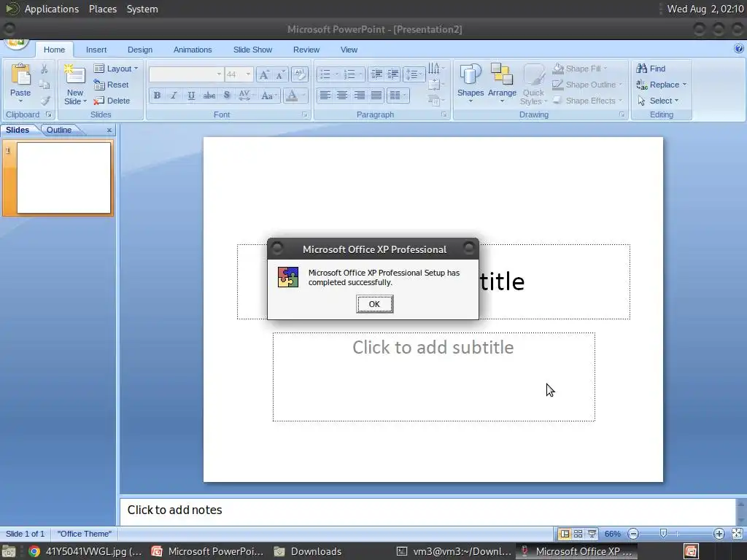747x560 pixels.
Task: Center text in Paragraph group
Action: pos(342,96)
